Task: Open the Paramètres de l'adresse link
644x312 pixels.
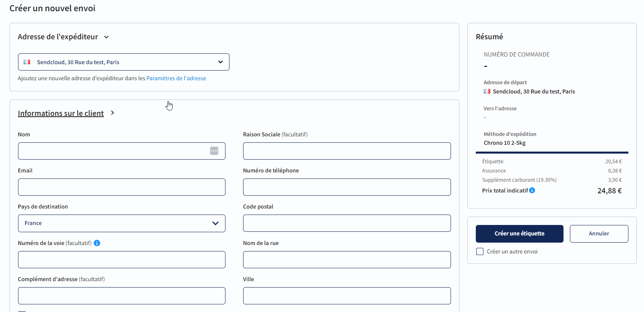Action: click(176, 78)
